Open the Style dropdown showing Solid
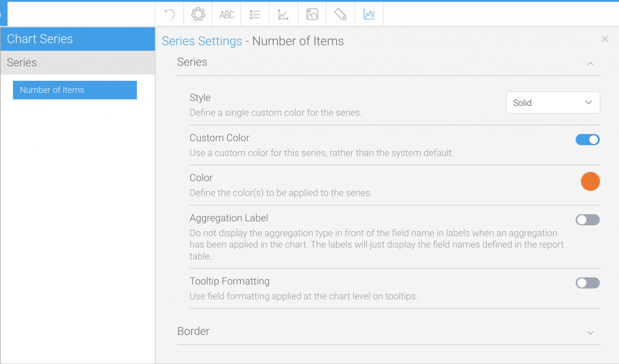This screenshot has width=619, height=364. pyautogui.click(x=553, y=102)
